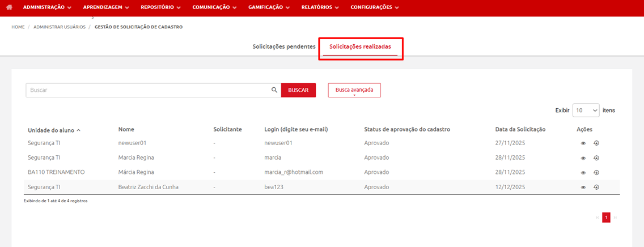Click the history icon for marcia_r@hotmail.com row
644x247 pixels.
click(596, 173)
